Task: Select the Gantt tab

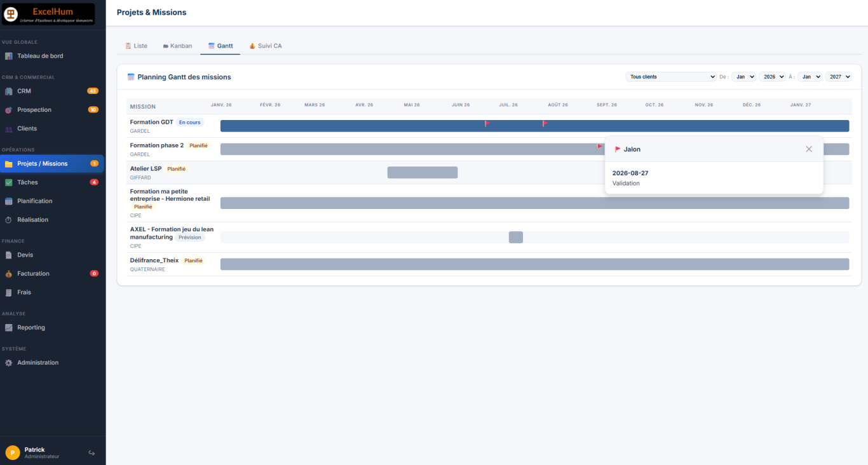Action: (x=220, y=46)
